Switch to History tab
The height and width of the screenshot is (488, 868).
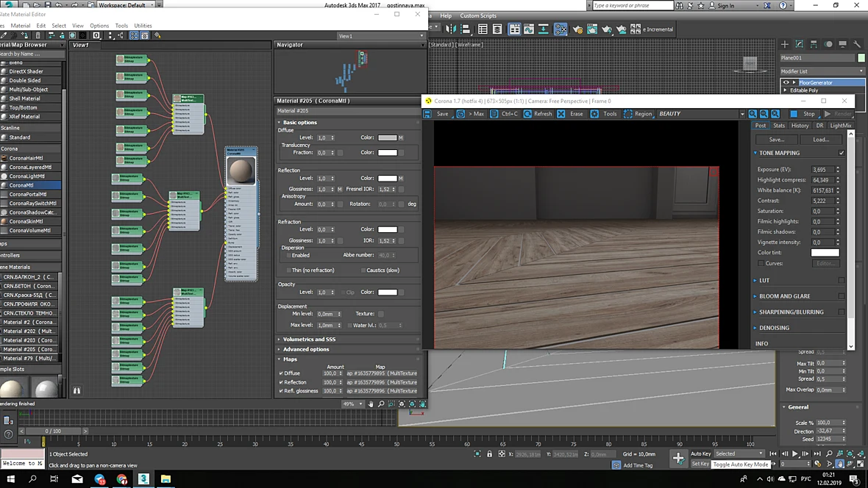click(x=800, y=126)
